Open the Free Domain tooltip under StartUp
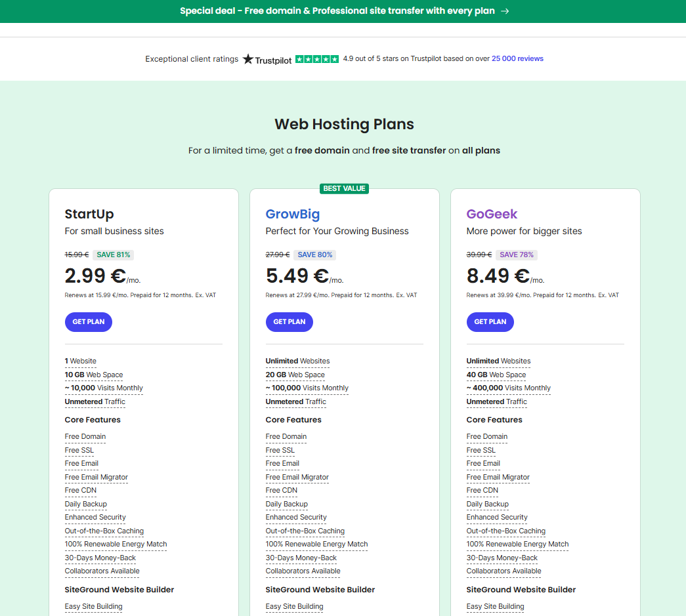Screen dimensions: 686x616 [x=85, y=436]
